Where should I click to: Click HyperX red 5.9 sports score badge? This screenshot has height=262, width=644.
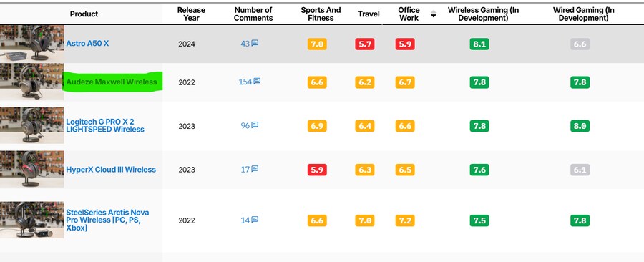pos(317,170)
